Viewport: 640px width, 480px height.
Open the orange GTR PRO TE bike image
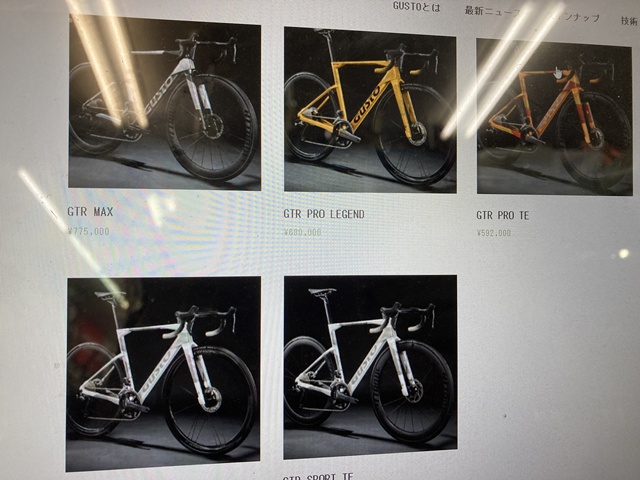pyautogui.click(x=554, y=118)
